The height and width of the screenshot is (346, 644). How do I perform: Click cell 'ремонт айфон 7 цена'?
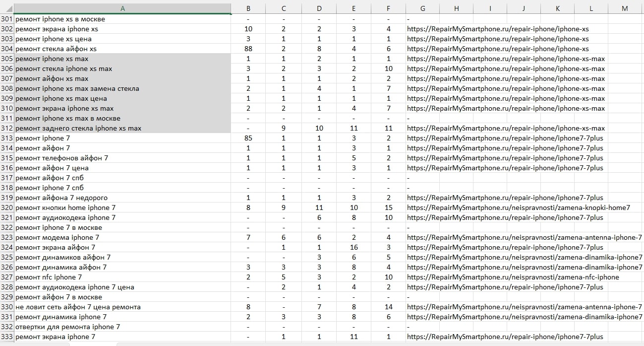(x=123, y=168)
